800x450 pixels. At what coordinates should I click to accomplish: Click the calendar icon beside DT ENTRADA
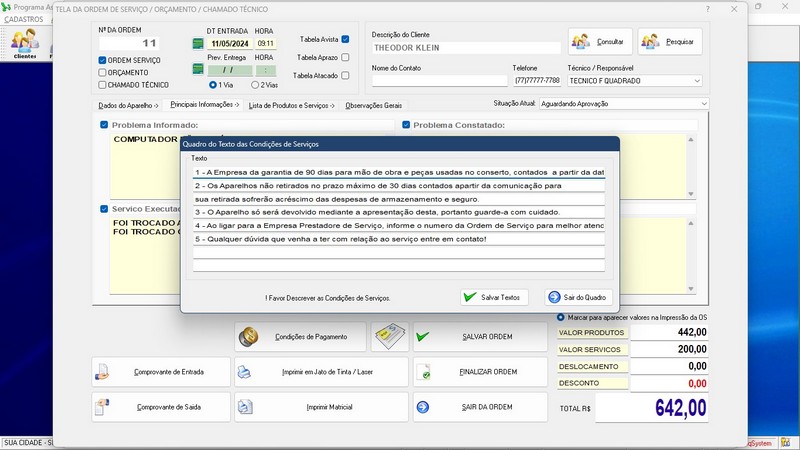coord(198,44)
